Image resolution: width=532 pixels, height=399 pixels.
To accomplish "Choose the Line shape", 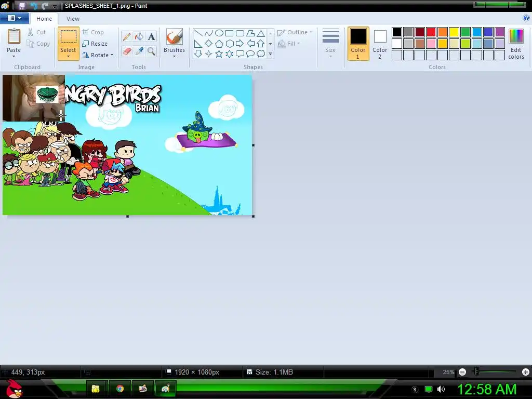I will tap(198, 33).
